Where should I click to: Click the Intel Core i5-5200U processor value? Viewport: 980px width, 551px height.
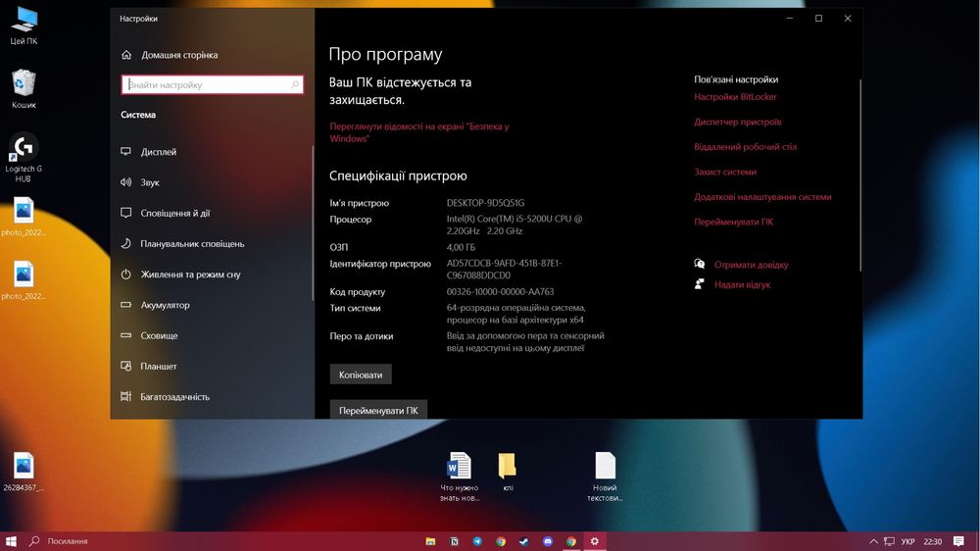point(514,225)
